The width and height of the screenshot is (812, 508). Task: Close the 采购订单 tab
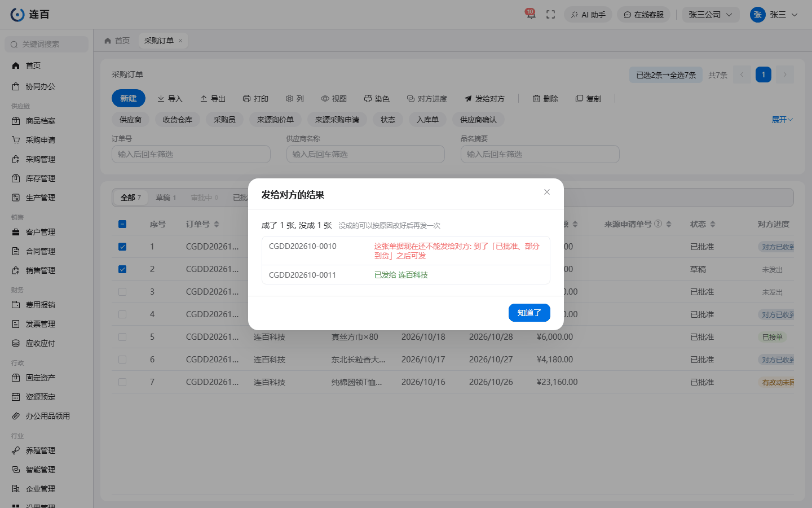pos(180,41)
